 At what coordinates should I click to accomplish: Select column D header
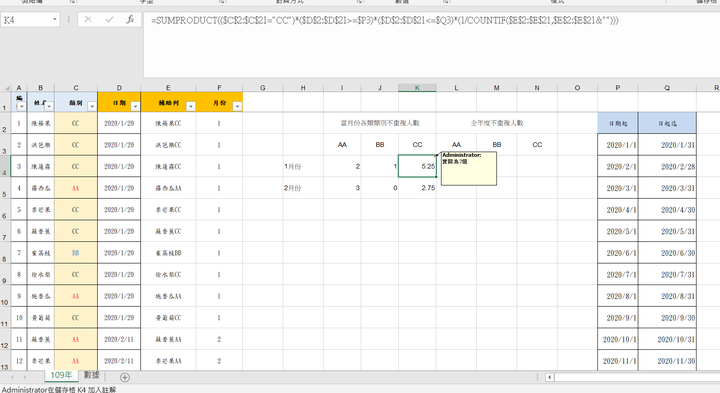tap(119, 88)
